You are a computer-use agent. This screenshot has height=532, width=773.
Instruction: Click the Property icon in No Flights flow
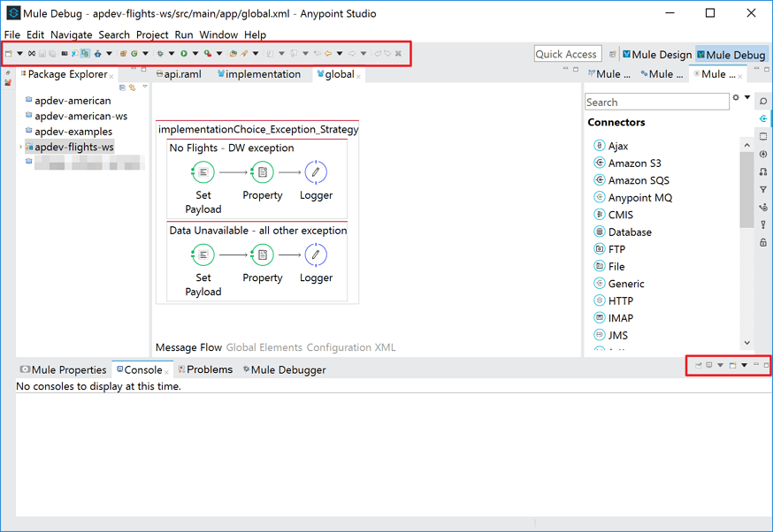coord(262,172)
